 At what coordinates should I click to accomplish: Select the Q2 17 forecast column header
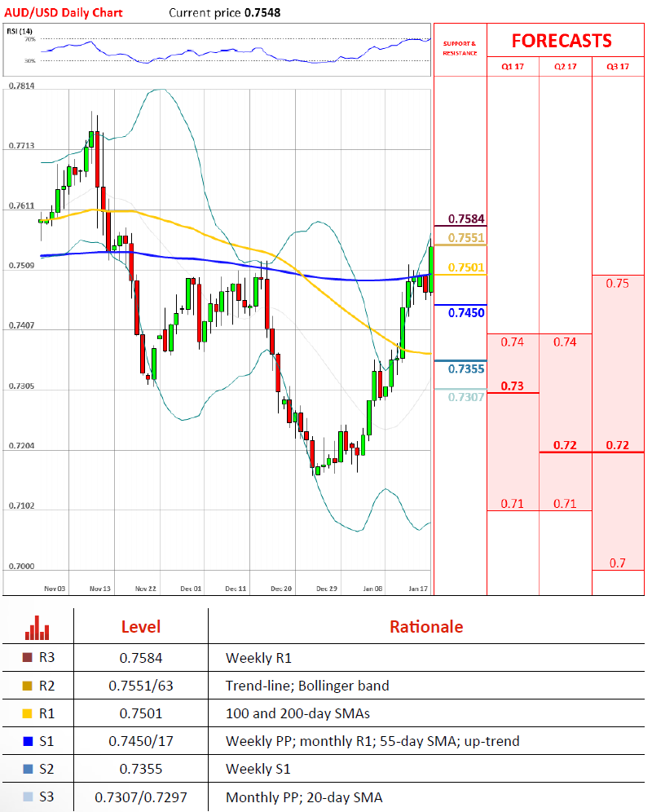[x=566, y=66]
